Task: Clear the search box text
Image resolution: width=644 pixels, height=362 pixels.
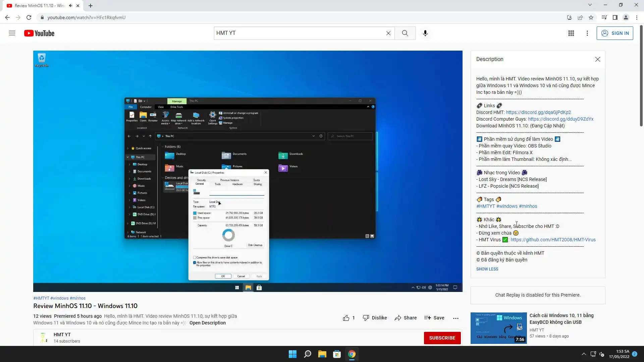Action: (388, 33)
